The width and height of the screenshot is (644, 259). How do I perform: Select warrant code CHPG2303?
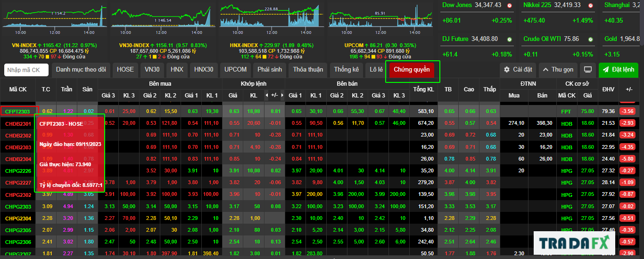[18, 206]
